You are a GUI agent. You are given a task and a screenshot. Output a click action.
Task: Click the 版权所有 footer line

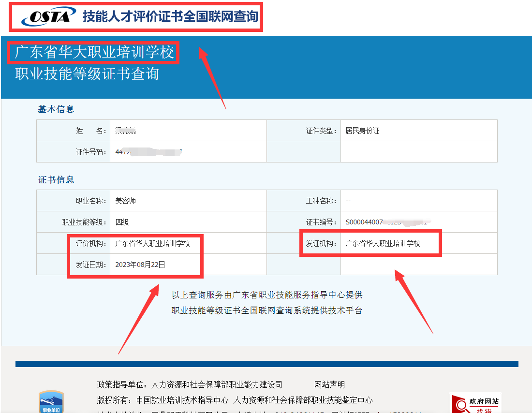click(235, 400)
